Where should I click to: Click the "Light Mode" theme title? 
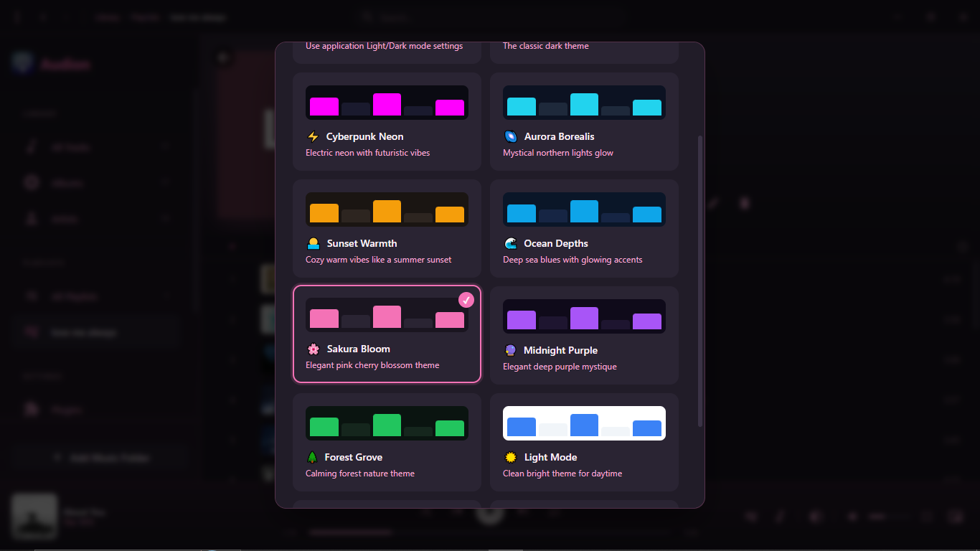tap(550, 457)
